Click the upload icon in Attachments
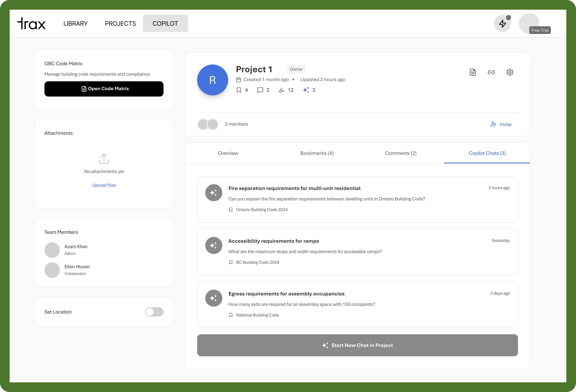This screenshot has height=392, width=576. (x=104, y=159)
